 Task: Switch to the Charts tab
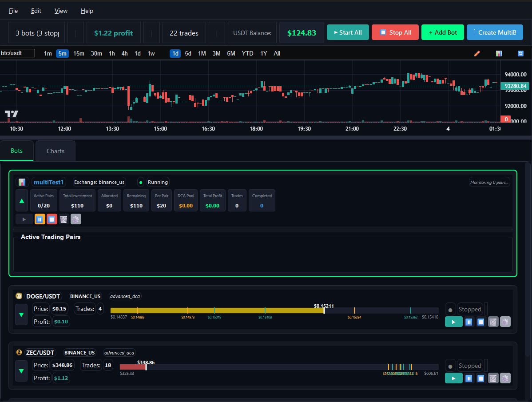(55, 151)
